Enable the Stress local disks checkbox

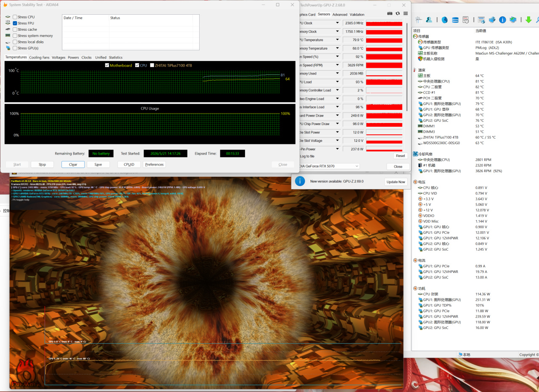[15, 42]
